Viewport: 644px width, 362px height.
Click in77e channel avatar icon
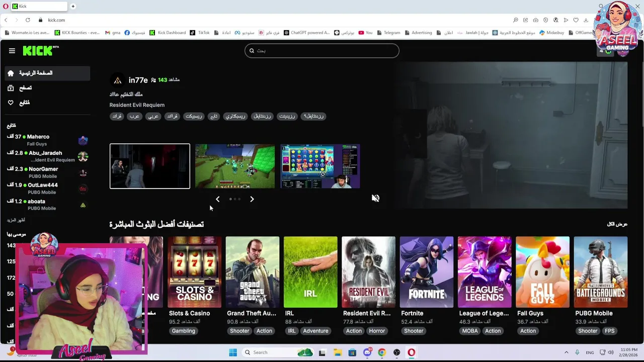[x=117, y=80]
